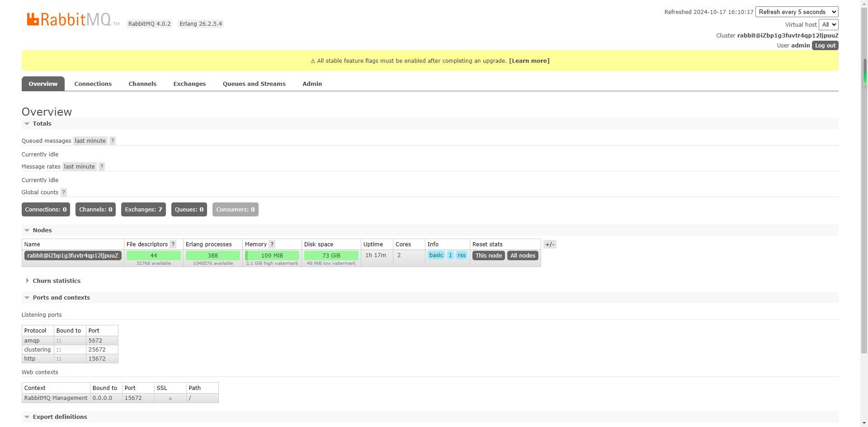Click the File descriptors usage bar 44
This screenshot has height=427, width=868.
(x=154, y=256)
